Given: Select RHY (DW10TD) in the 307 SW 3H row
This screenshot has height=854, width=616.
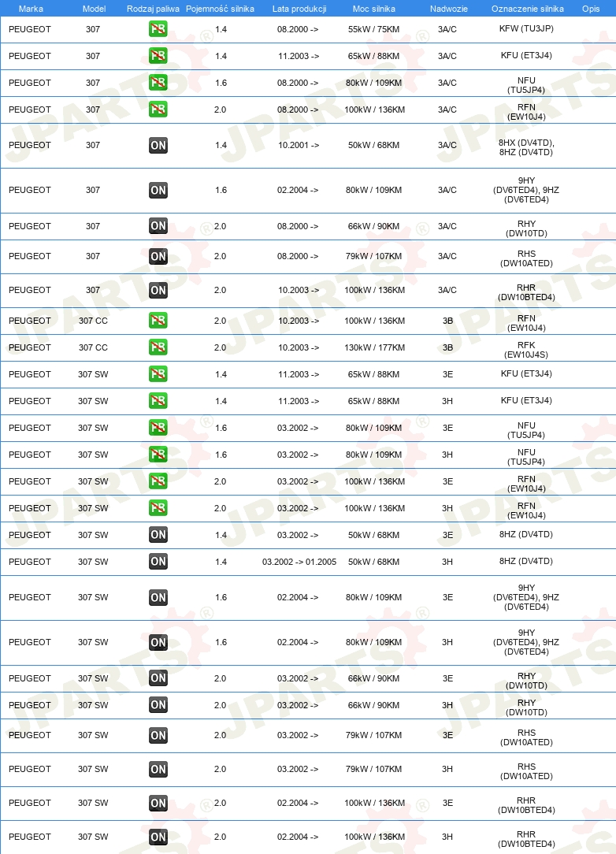Looking at the screenshot, I should [x=526, y=707].
